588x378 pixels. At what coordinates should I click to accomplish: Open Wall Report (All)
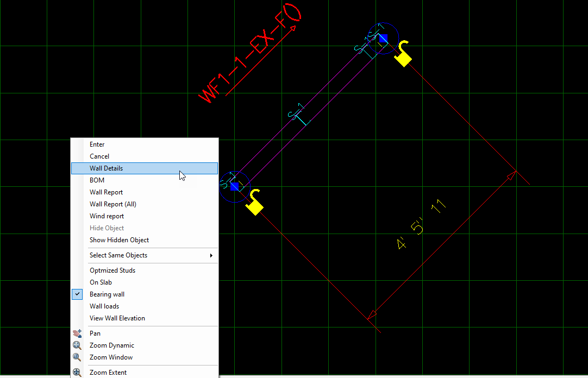click(112, 204)
